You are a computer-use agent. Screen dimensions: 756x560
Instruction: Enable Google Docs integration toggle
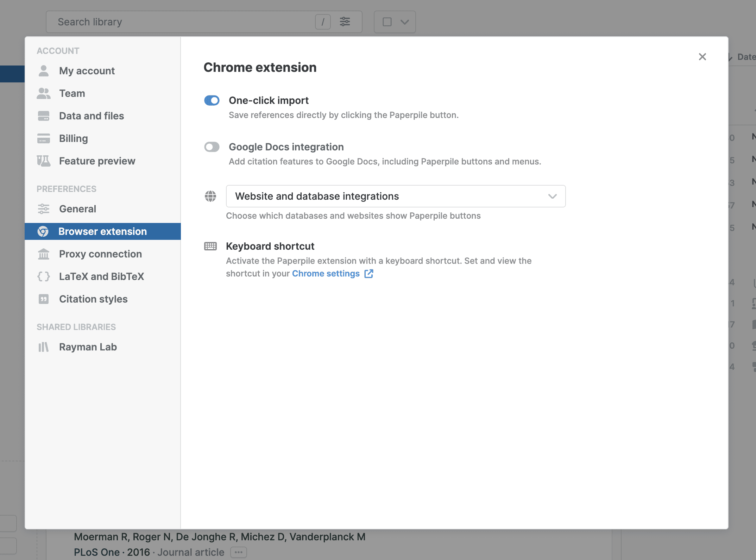(212, 147)
